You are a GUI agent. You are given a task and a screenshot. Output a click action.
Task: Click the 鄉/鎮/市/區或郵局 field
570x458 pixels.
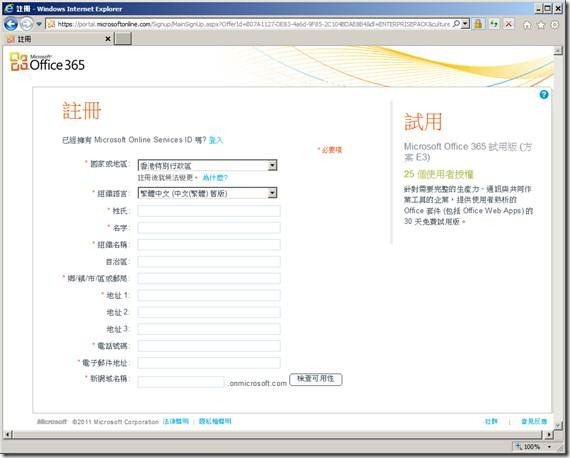point(209,278)
